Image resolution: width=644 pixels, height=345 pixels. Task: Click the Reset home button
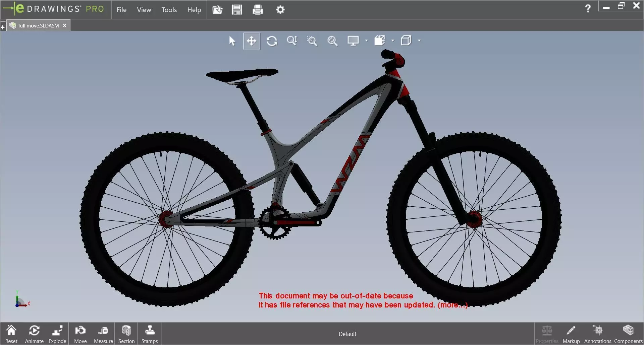click(11, 334)
